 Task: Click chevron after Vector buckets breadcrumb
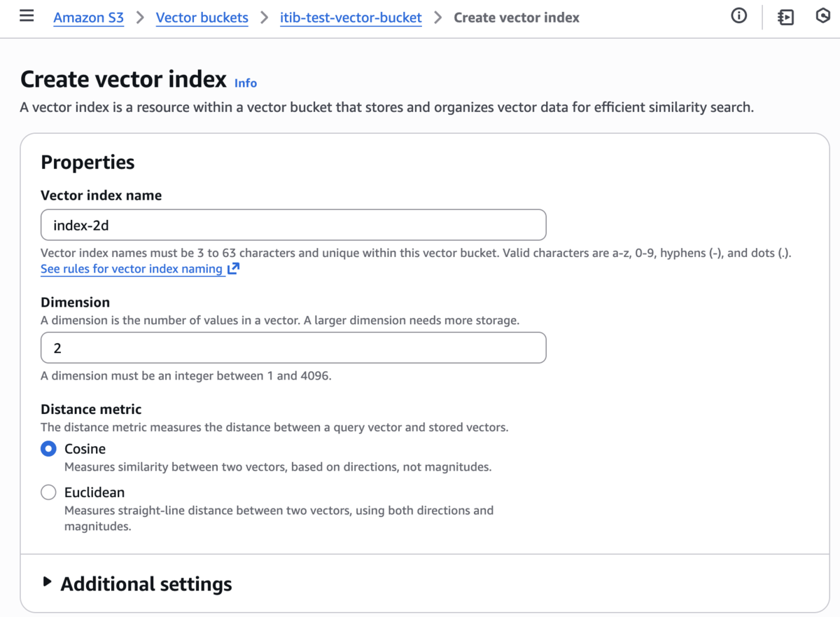point(264,18)
